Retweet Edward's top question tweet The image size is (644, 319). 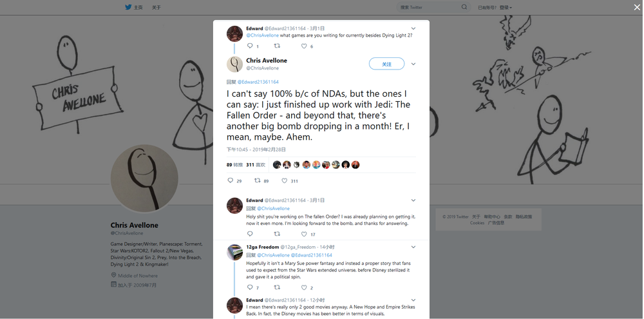[278, 46]
